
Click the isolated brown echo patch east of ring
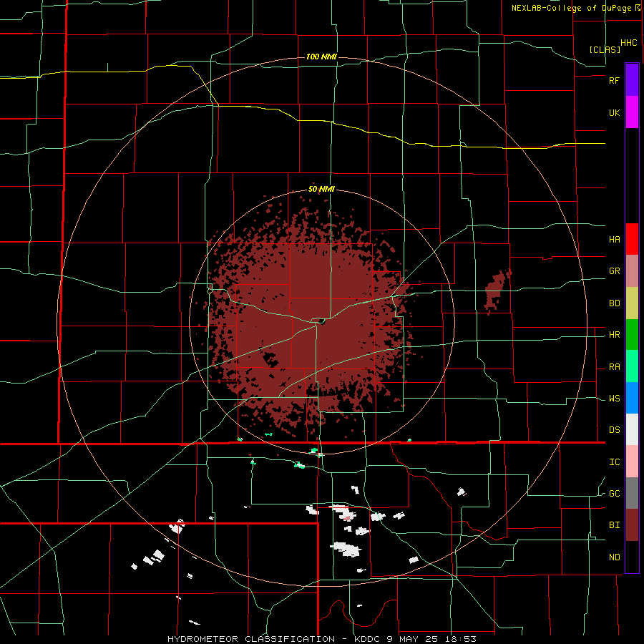pos(497,291)
